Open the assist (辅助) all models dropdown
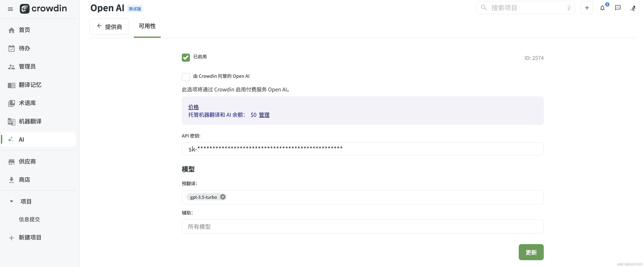This screenshot has height=267, width=644. tap(362, 227)
